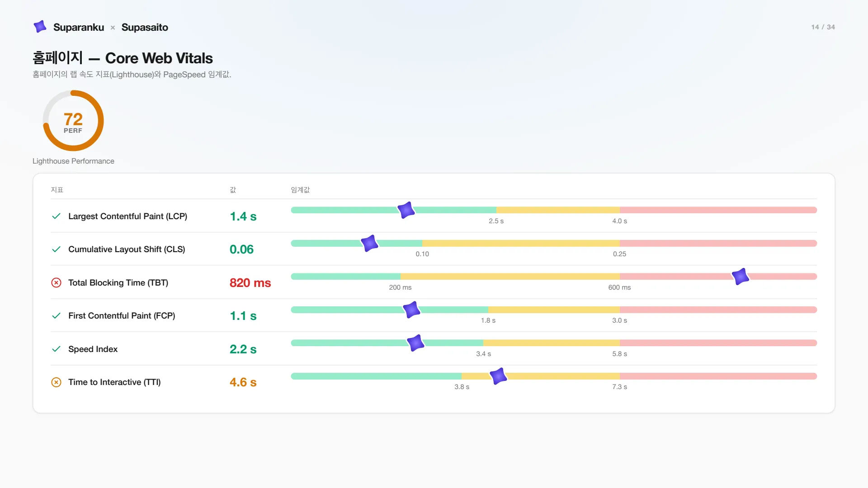This screenshot has height=488, width=868.
Task: Click the red TBT fail icon
Action: pyautogui.click(x=56, y=282)
